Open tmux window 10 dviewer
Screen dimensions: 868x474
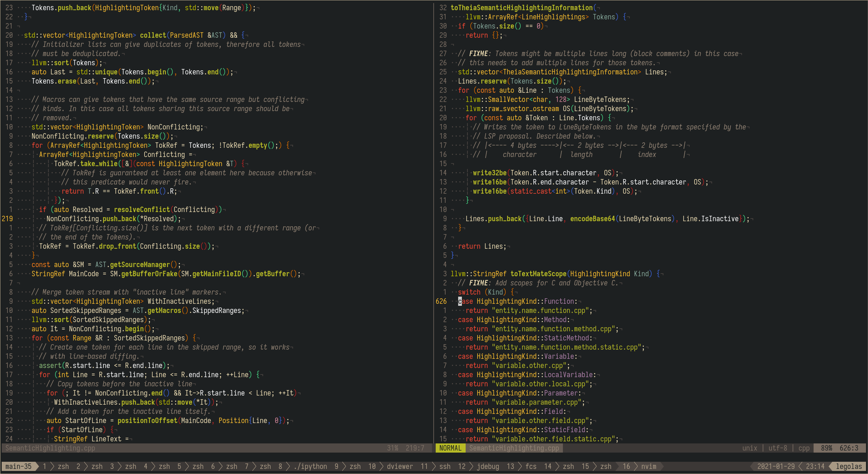click(x=390, y=466)
